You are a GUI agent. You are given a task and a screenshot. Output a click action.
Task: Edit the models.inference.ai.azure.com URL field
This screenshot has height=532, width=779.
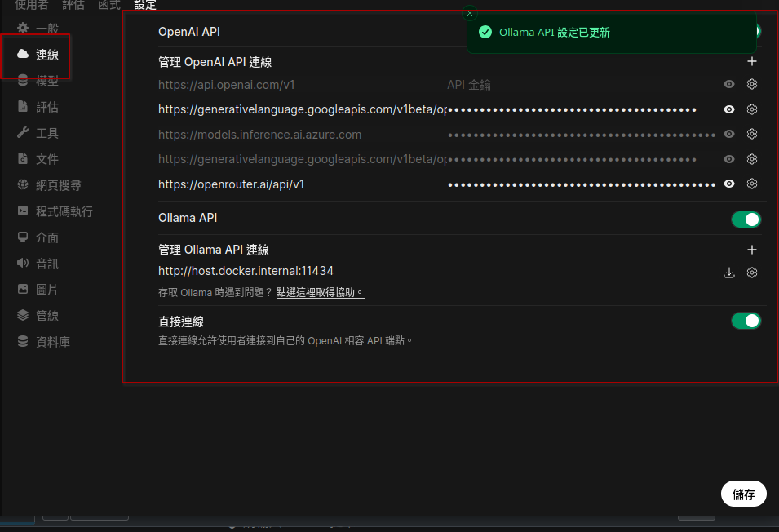tap(301, 135)
